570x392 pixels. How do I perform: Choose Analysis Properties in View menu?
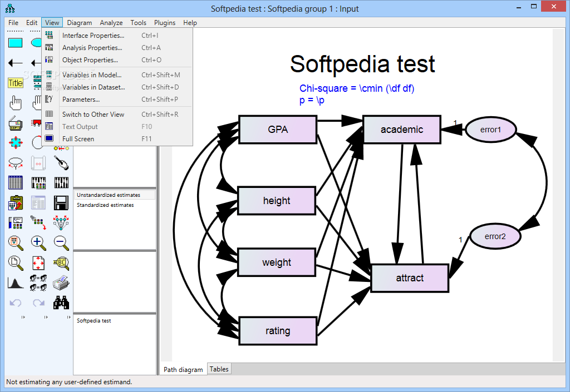[117, 48]
